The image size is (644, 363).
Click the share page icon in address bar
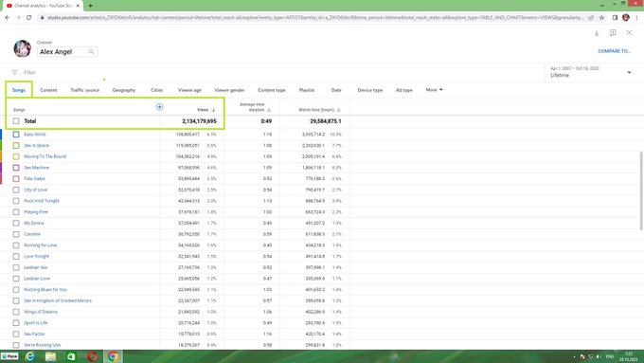pos(591,17)
